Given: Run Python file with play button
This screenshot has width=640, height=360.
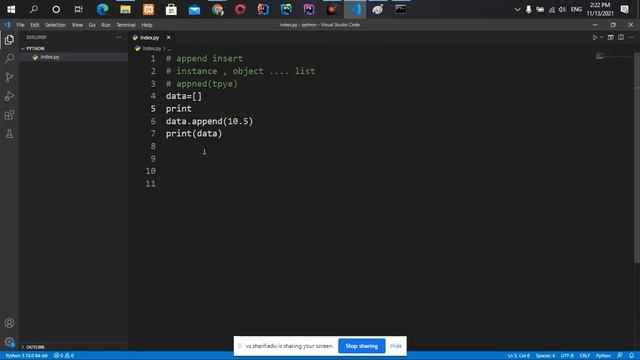Looking at the screenshot, I should 595,37.
